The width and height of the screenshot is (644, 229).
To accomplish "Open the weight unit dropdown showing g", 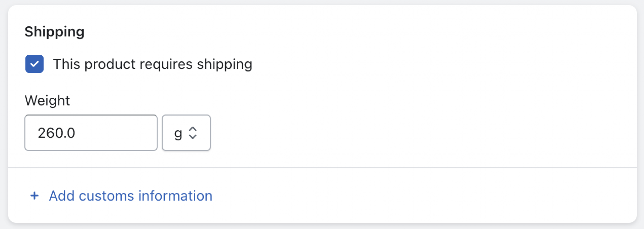I will coord(186,133).
